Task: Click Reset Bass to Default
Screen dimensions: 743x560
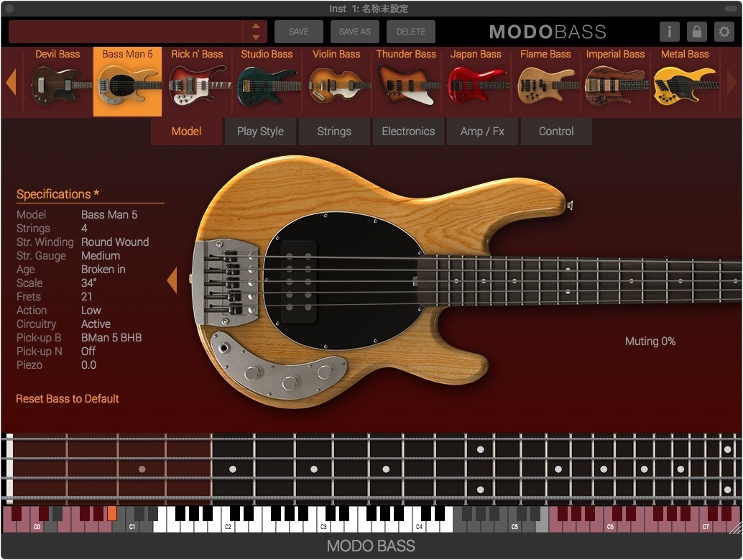Action: tap(68, 399)
